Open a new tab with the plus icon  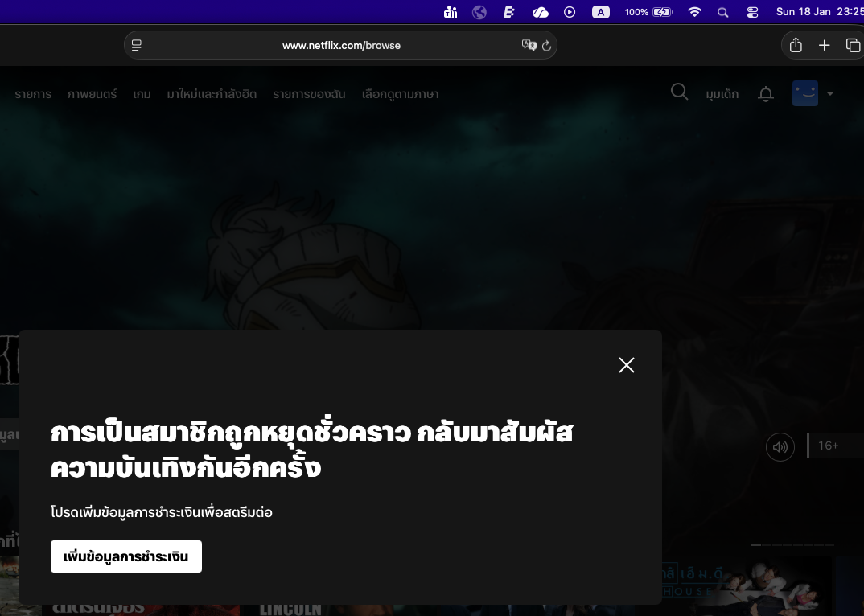click(825, 45)
